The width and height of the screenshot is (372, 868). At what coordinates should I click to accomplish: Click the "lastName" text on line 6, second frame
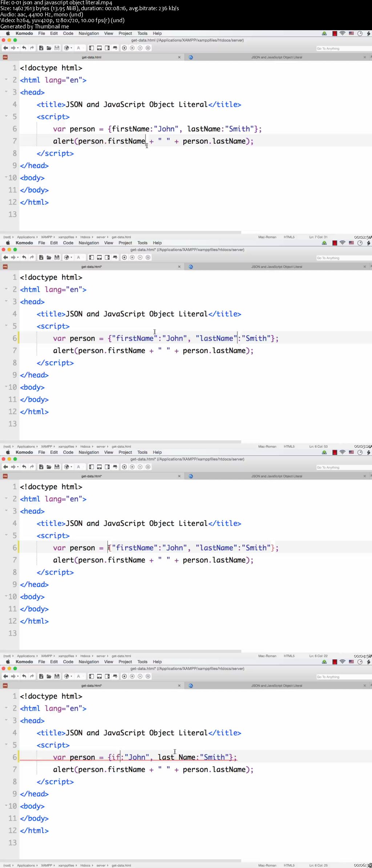point(216,338)
